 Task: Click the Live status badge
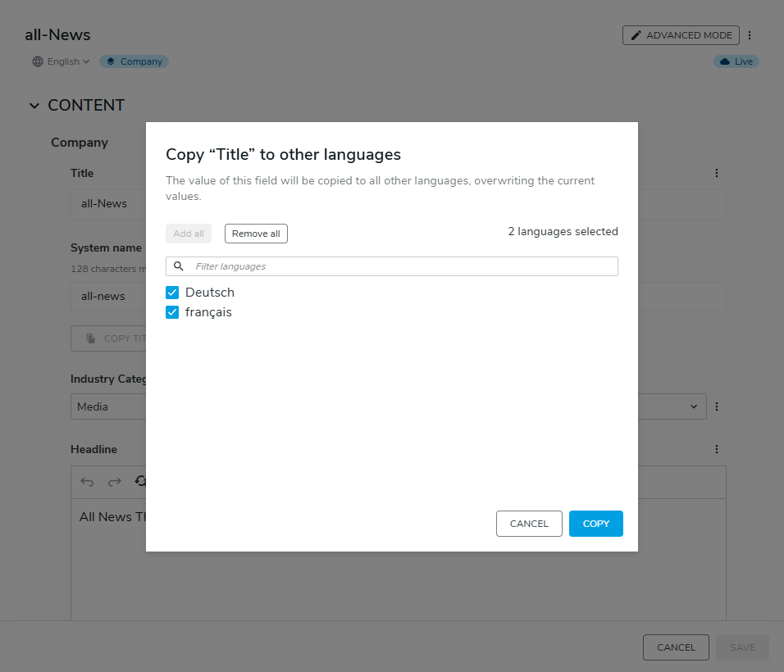pos(736,61)
